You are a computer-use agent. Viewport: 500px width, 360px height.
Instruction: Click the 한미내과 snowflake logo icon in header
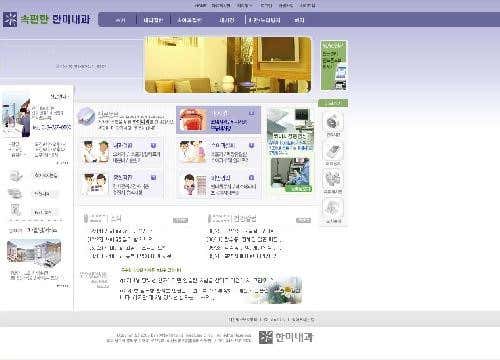coord(10,19)
